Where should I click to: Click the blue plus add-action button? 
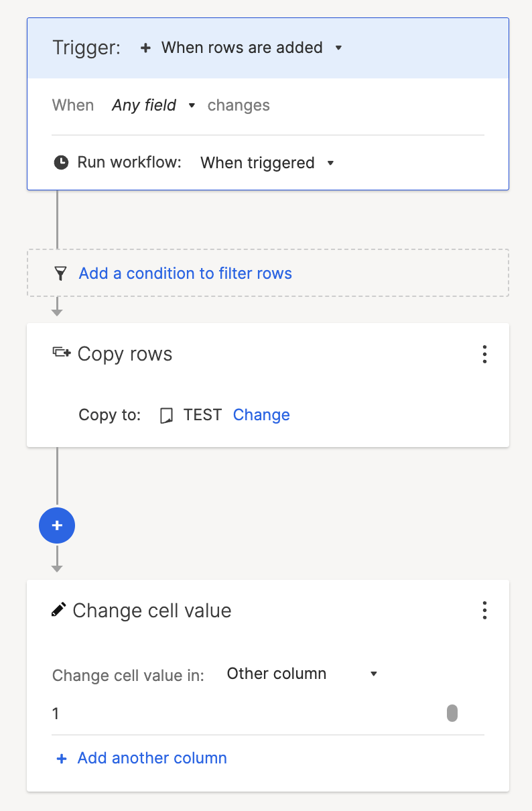(x=57, y=526)
